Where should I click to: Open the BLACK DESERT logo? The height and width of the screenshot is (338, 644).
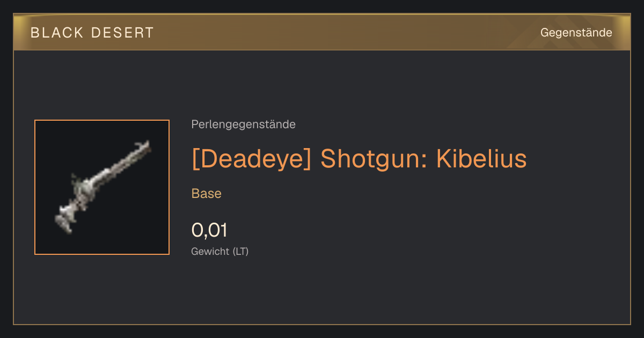click(x=92, y=33)
